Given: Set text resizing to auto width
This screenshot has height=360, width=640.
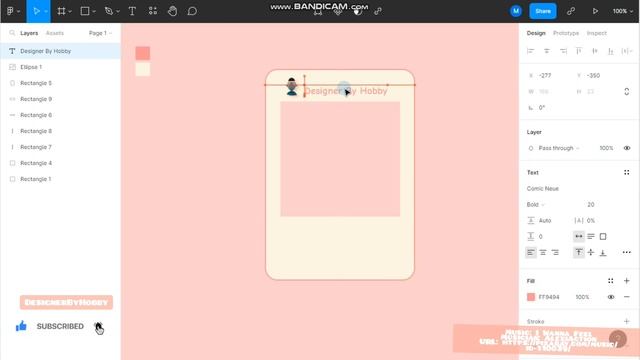Looking at the screenshot, I should pos(579,236).
